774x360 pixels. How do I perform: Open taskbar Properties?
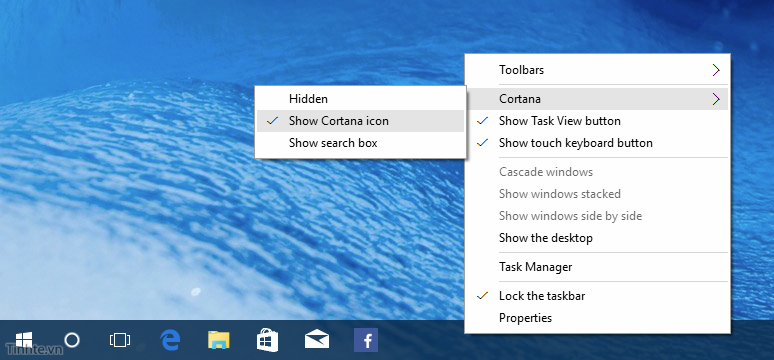coord(597,318)
